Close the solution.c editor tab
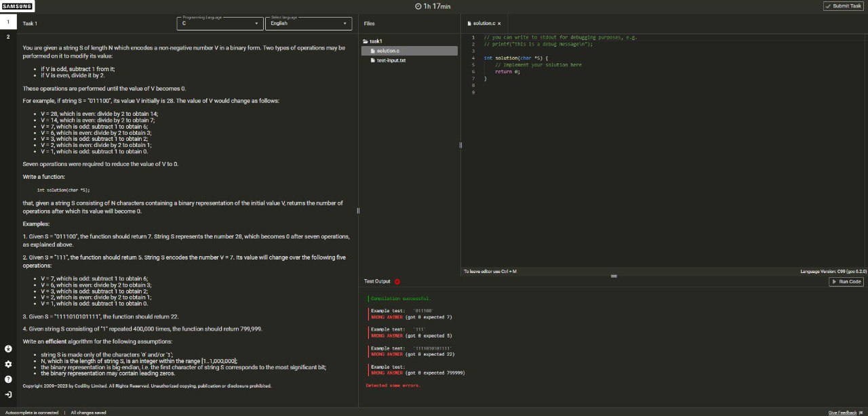 499,23
